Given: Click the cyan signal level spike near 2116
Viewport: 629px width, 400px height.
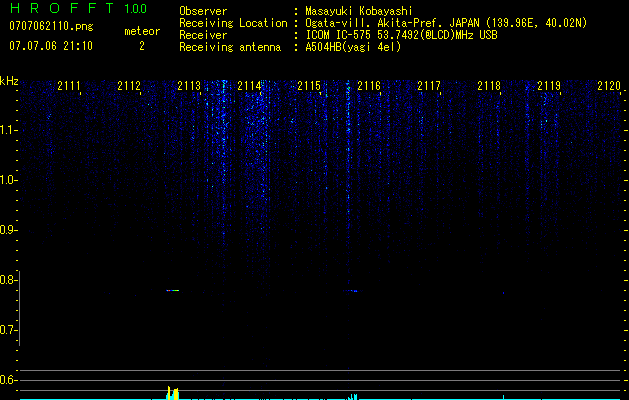Looking at the screenshot, I should pyautogui.click(x=352, y=397).
